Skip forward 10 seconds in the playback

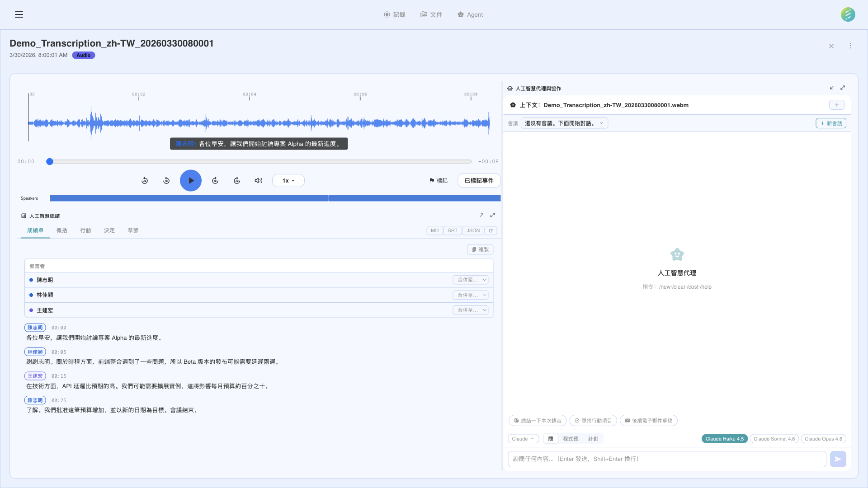pyautogui.click(x=215, y=180)
